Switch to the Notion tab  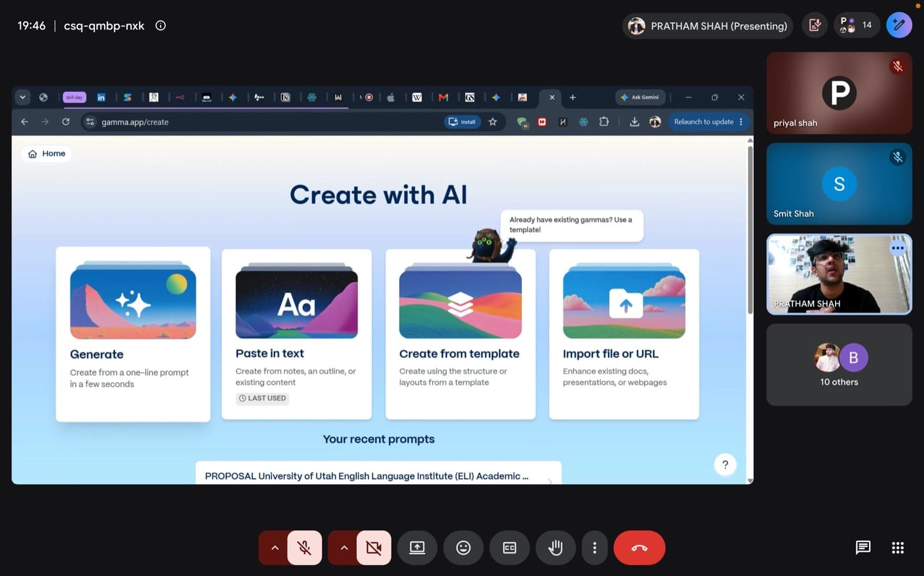tap(285, 98)
